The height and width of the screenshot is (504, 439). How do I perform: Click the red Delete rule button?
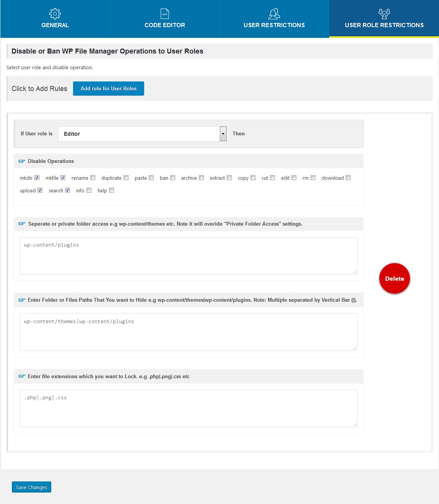point(394,278)
